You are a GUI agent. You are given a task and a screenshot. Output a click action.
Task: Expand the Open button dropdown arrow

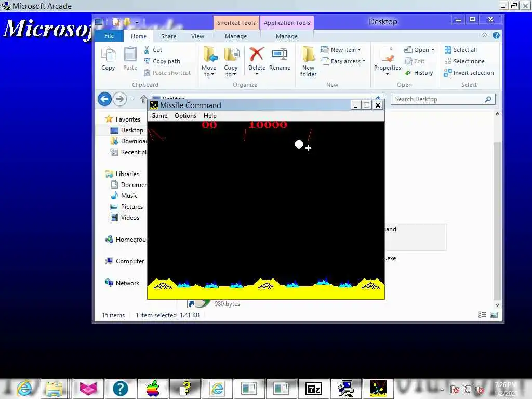tap(433, 50)
